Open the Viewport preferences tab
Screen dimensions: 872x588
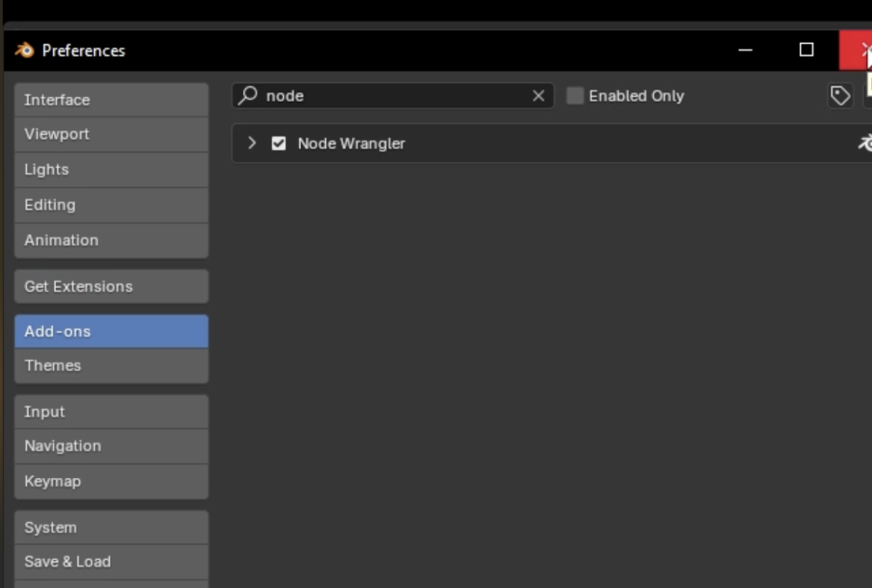click(111, 134)
